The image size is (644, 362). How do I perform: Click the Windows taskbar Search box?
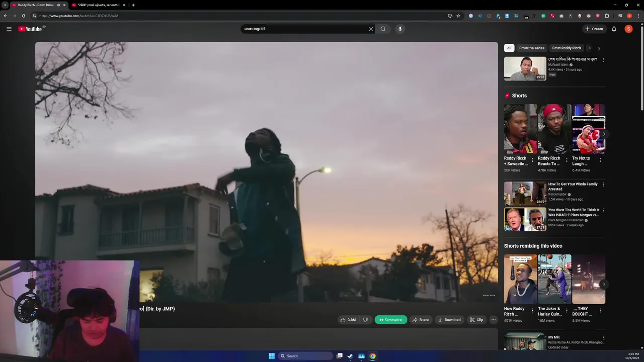pyautogui.click(x=305, y=356)
